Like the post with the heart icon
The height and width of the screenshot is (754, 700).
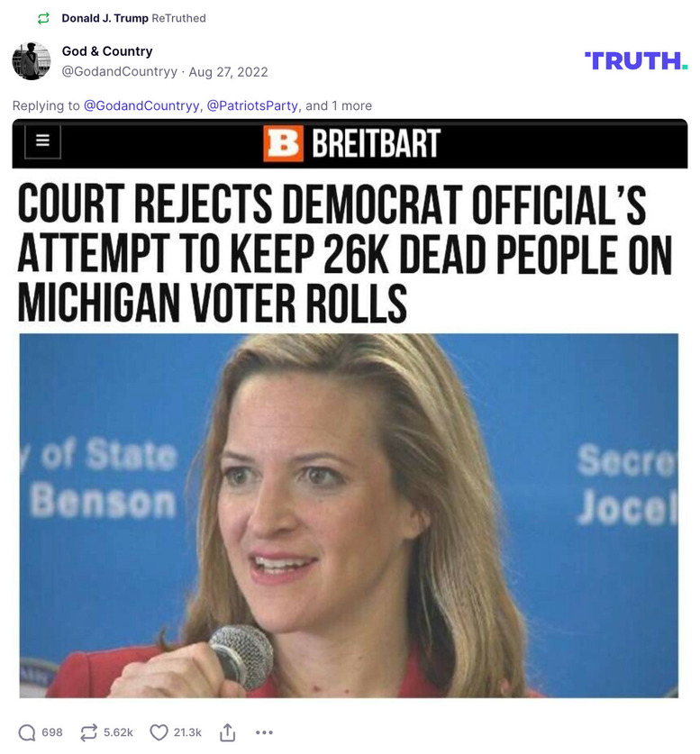pyautogui.click(x=159, y=732)
